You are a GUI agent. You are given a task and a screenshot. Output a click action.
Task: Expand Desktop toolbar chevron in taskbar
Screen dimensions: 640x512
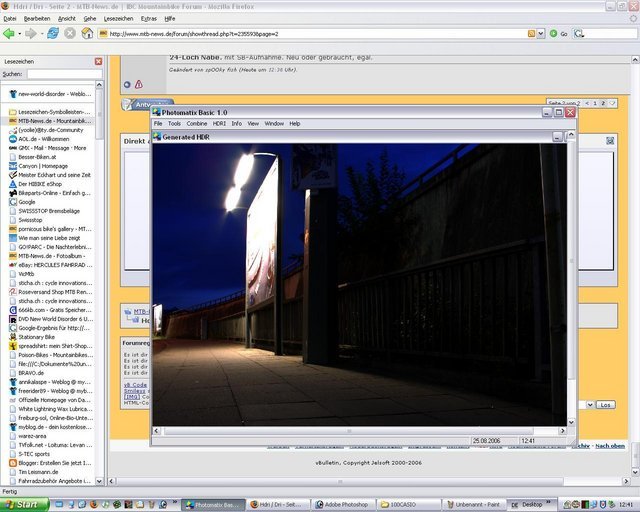(548, 502)
